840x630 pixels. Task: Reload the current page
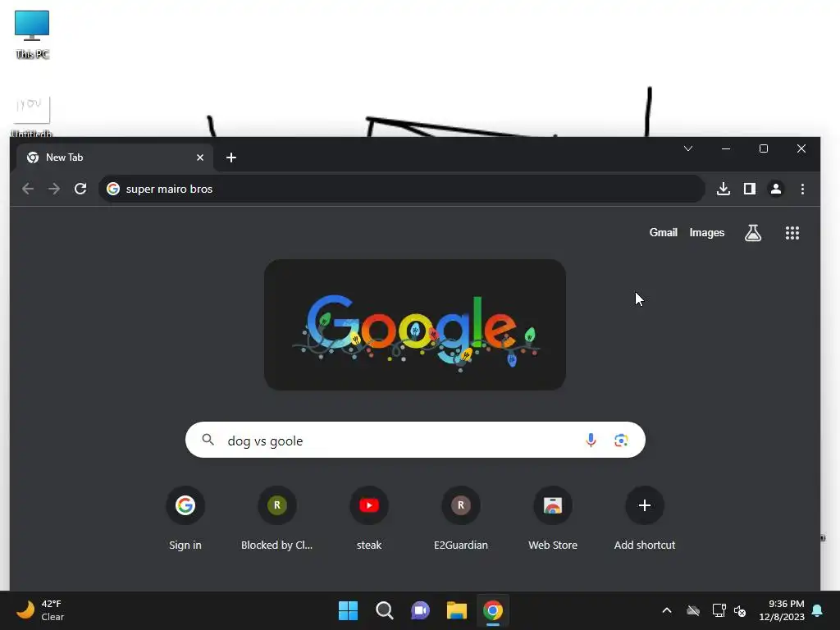coord(80,189)
